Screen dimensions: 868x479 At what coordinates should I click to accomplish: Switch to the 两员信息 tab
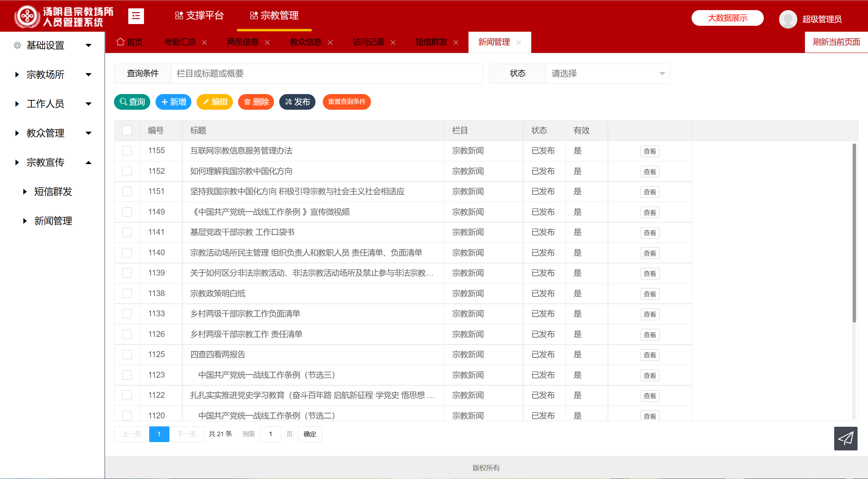[x=243, y=42]
